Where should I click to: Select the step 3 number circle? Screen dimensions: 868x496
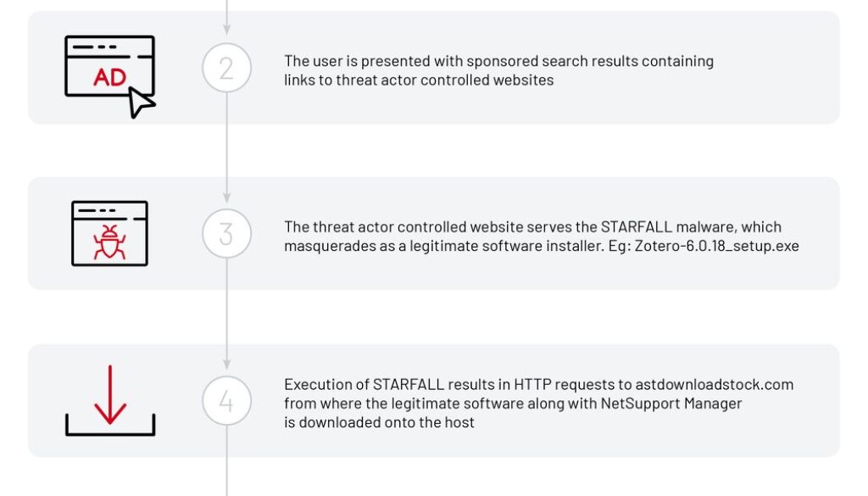tap(226, 233)
